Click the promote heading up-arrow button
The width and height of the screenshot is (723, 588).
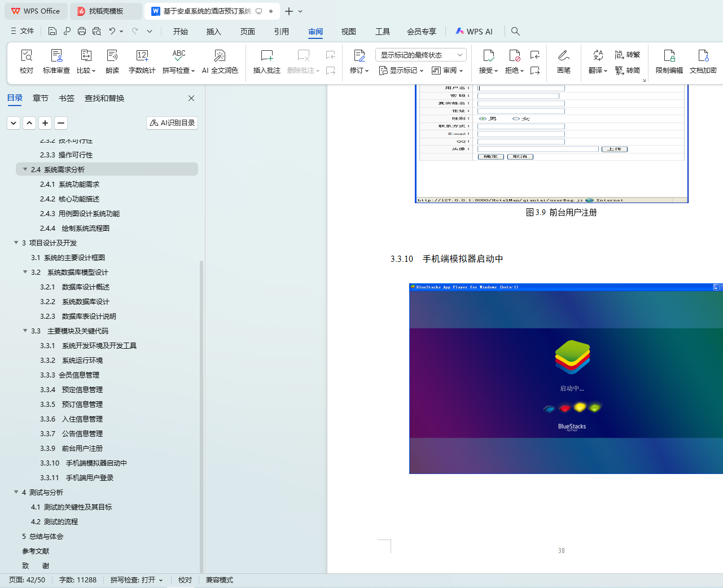[29, 123]
